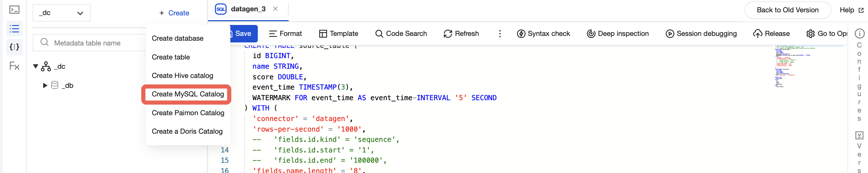Select Create Paimon Catalog menu entry
Viewport: 868px width, 173px height.
click(188, 113)
